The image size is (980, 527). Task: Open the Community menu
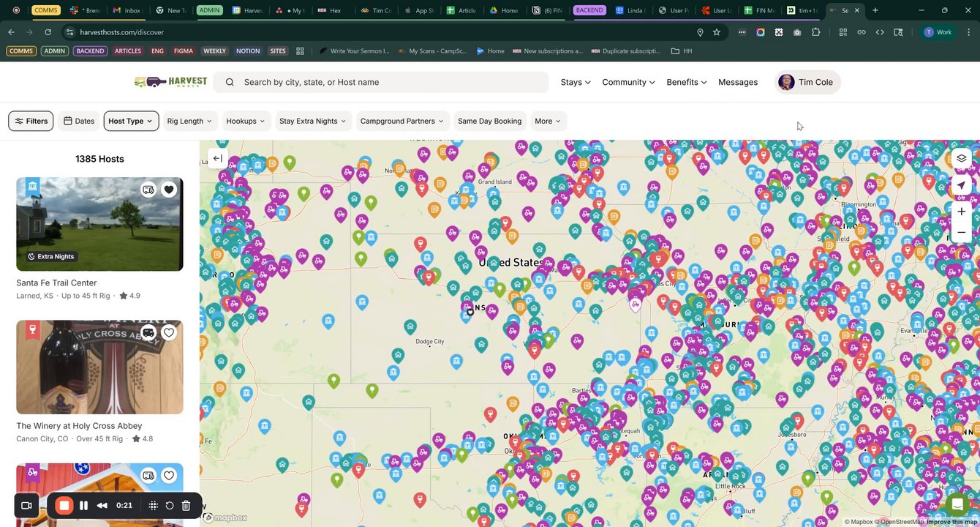627,83
